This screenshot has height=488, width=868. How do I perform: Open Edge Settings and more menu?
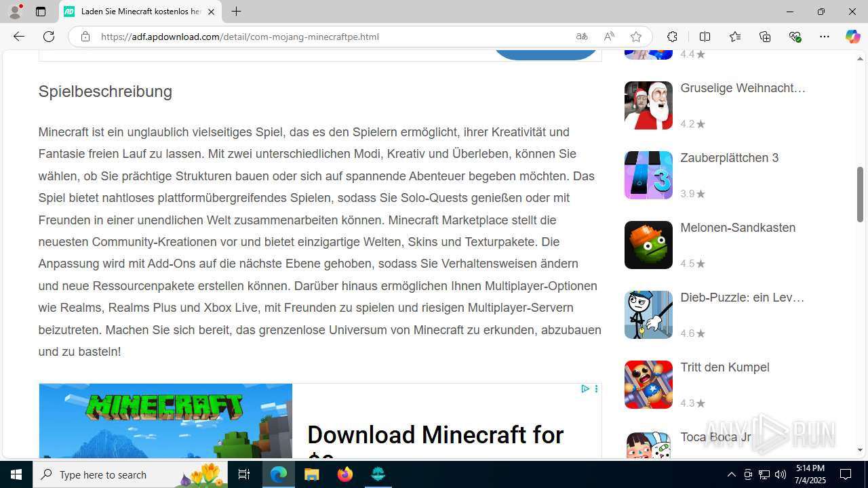pos(825,37)
